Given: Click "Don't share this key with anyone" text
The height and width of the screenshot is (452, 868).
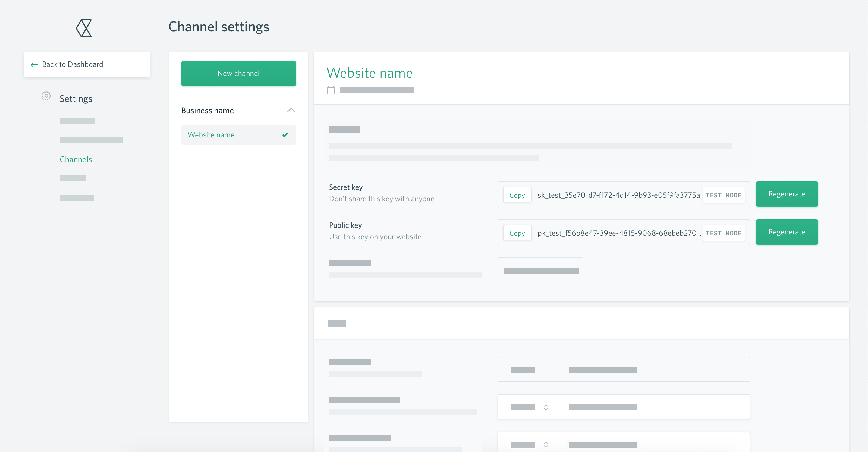Looking at the screenshot, I should click(382, 199).
